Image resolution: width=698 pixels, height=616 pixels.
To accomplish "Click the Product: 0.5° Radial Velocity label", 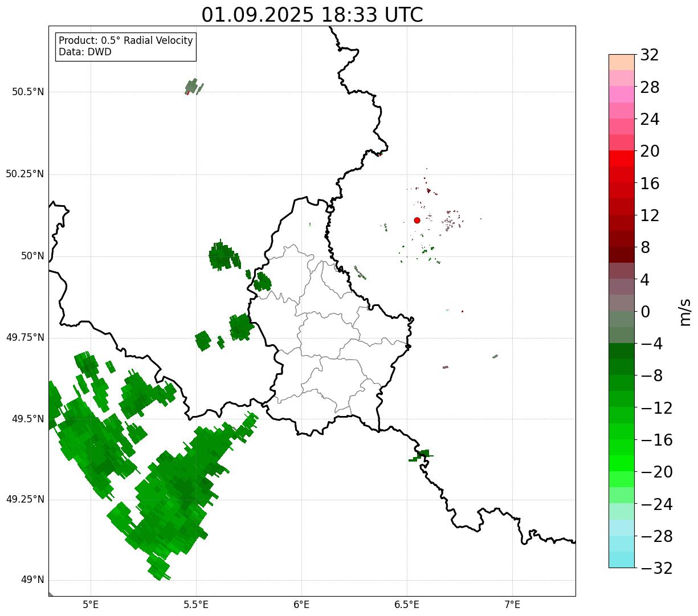I will click(126, 41).
